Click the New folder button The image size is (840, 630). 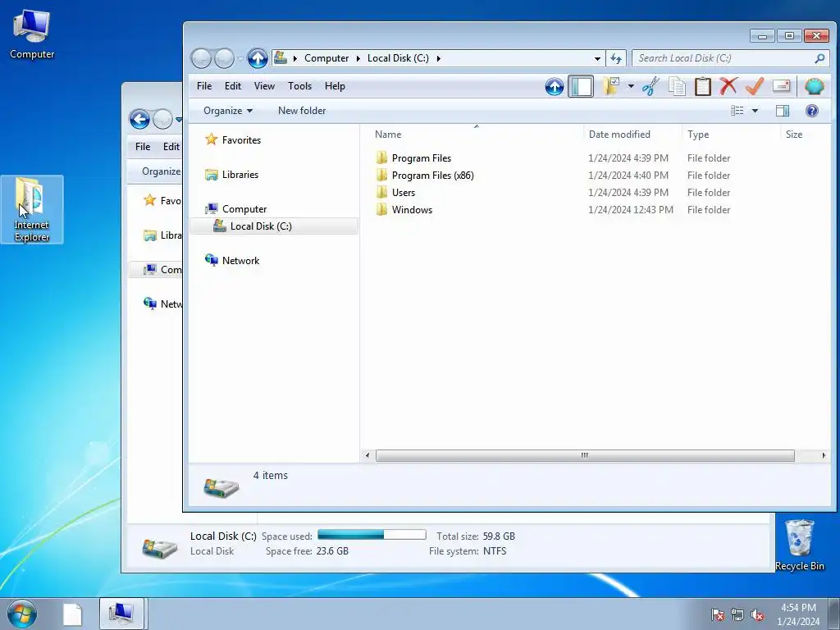(x=302, y=111)
